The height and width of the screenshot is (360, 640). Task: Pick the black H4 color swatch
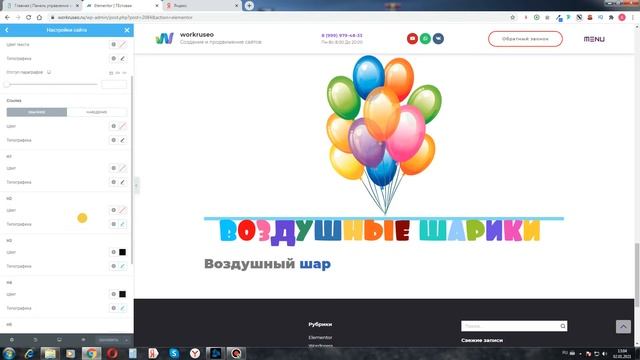tap(122, 294)
